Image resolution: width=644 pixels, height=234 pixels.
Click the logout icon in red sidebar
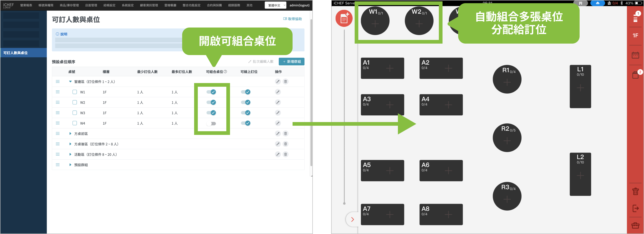tap(635, 208)
